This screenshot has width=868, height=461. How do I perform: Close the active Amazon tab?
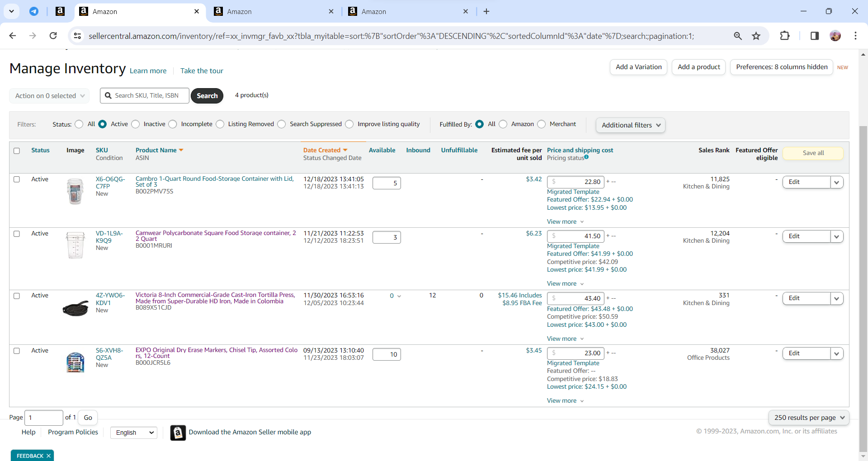[x=197, y=11]
